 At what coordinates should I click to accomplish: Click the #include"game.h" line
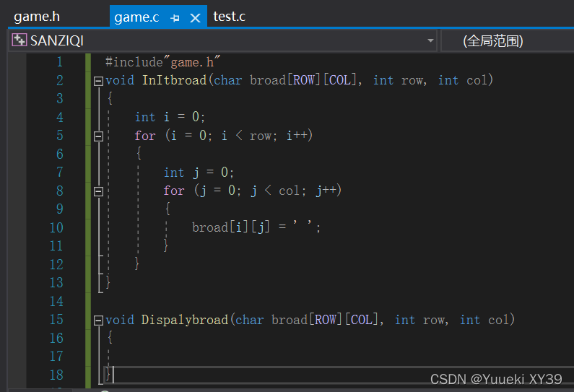coord(163,62)
